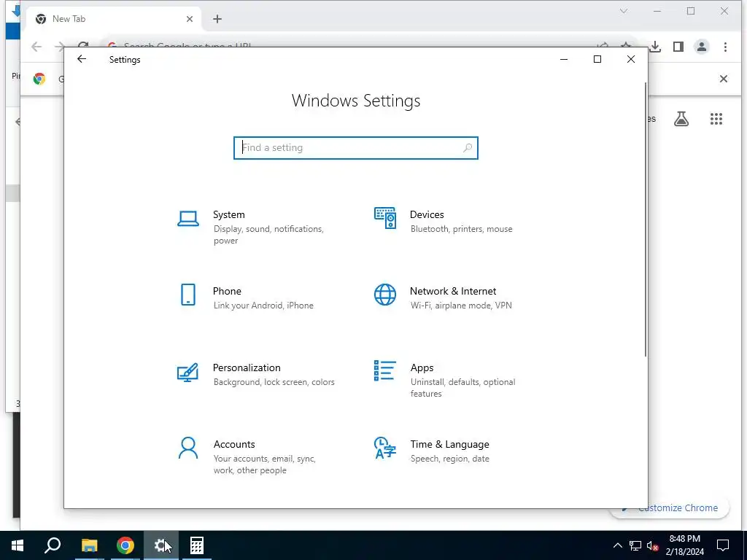Toggle Chrome side panel icon
The width and height of the screenshot is (747, 560).
(678, 47)
